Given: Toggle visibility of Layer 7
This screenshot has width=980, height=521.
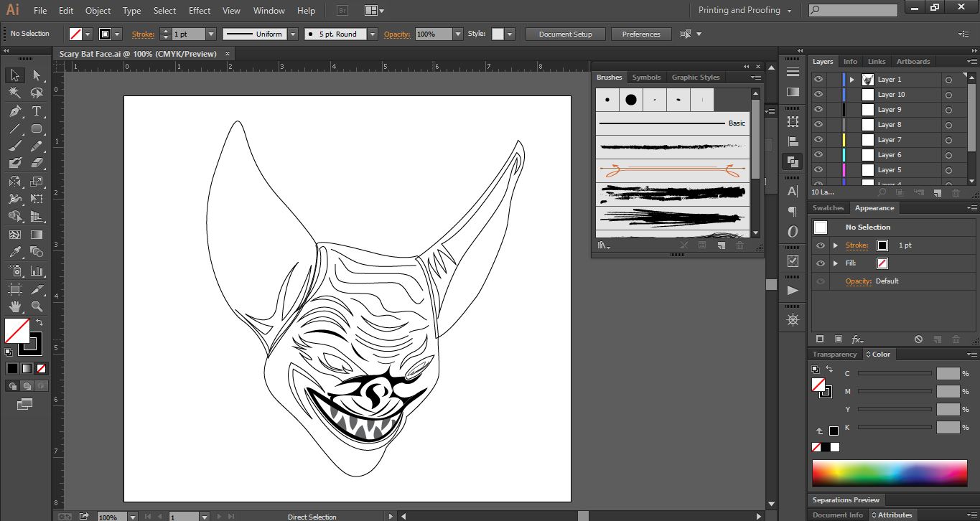Looking at the screenshot, I should [818, 140].
